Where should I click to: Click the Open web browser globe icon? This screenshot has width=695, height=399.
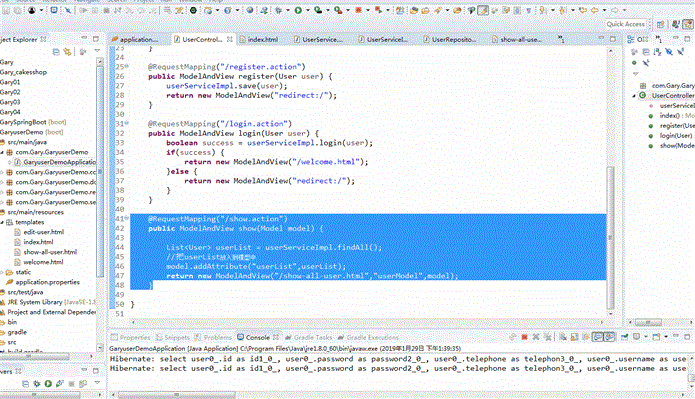pos(250,10)
